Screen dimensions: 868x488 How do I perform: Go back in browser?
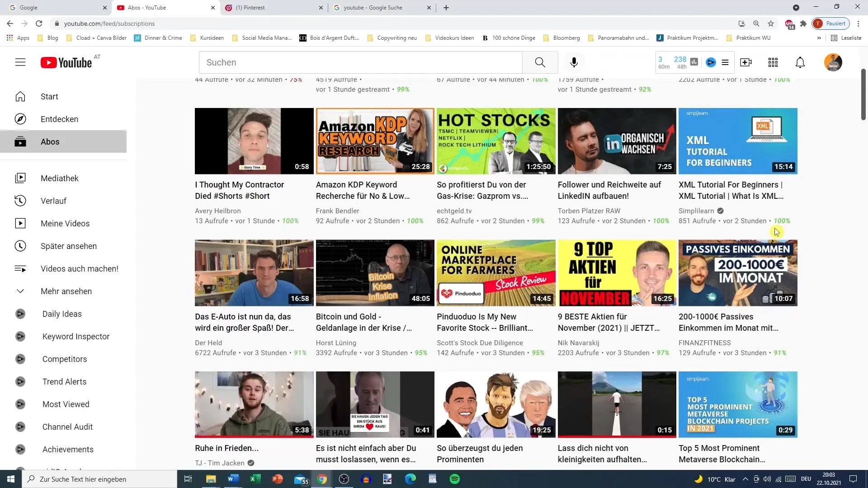click(10, 23)
